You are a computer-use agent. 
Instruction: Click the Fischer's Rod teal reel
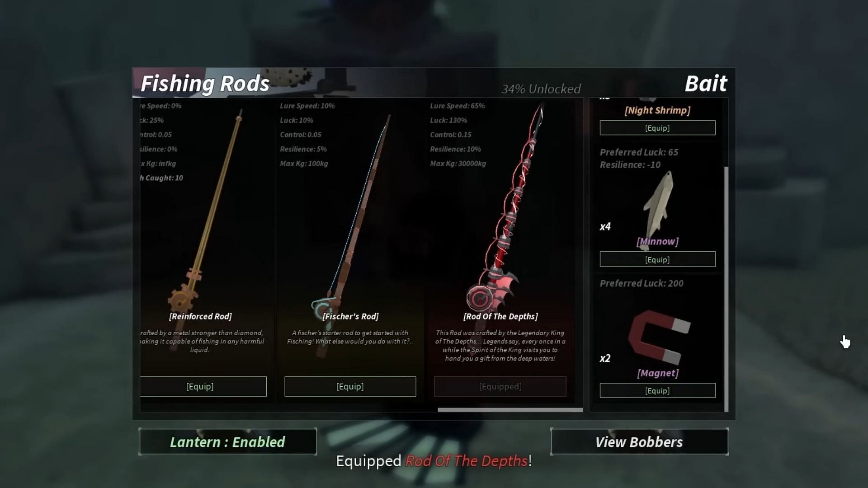(324, 308)
